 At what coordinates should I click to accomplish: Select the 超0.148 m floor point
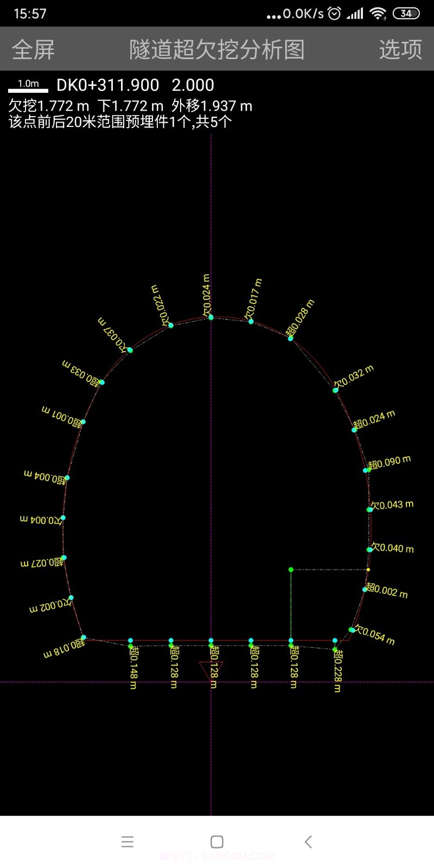[130, 646]
